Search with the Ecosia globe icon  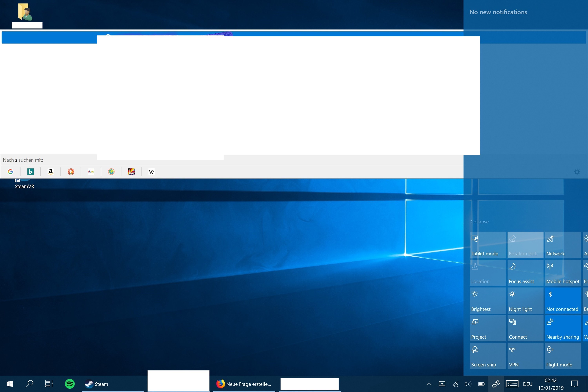coord(111,171)
